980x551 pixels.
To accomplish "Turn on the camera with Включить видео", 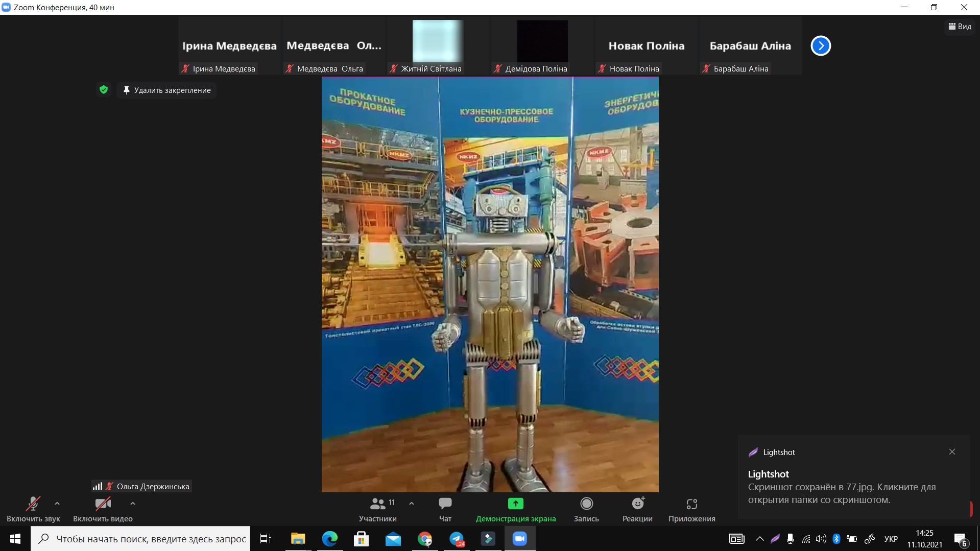I will [103, 509].
